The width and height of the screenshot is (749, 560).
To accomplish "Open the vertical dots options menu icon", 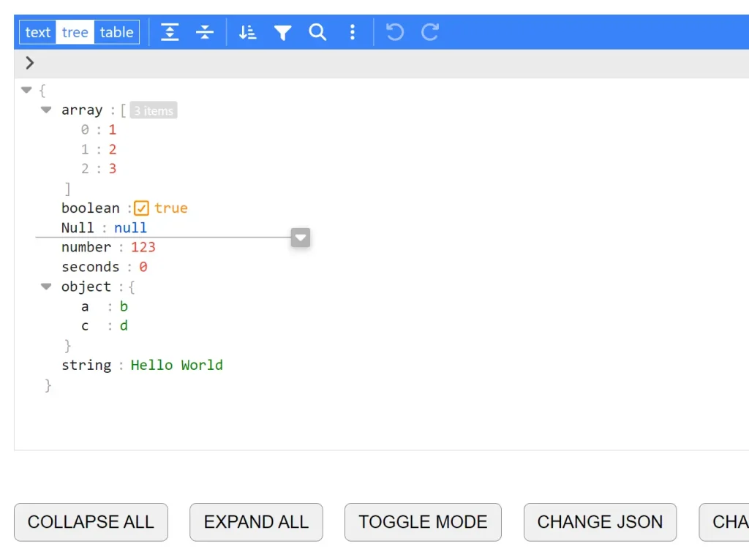I will [353, 31].
